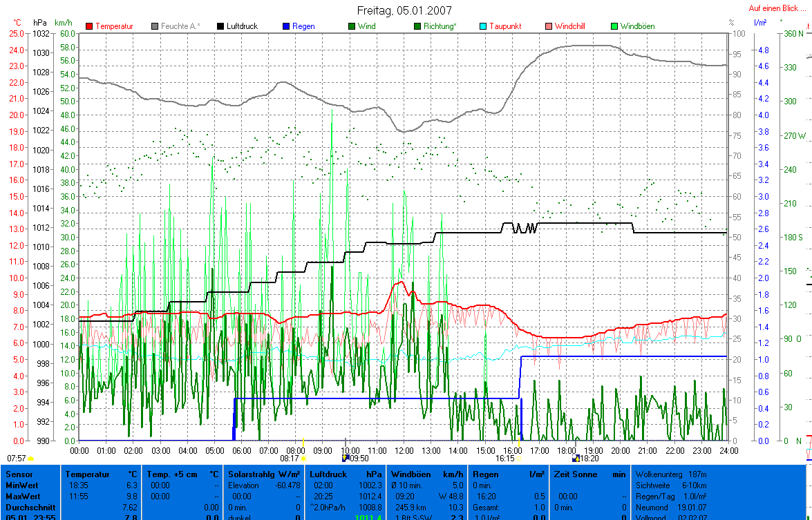Click the black Luftdruck legend square
Viewport: 812px width, 520px height.
(x=221, y=26)
